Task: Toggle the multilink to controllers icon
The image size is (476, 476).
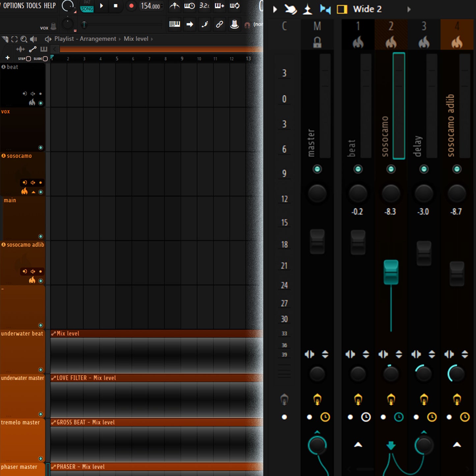Action: [x=234, y=24]
